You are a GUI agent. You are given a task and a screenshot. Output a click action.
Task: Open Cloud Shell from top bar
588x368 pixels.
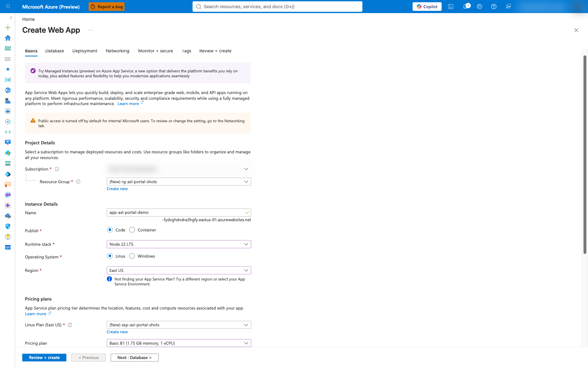[x=450, y=7]
